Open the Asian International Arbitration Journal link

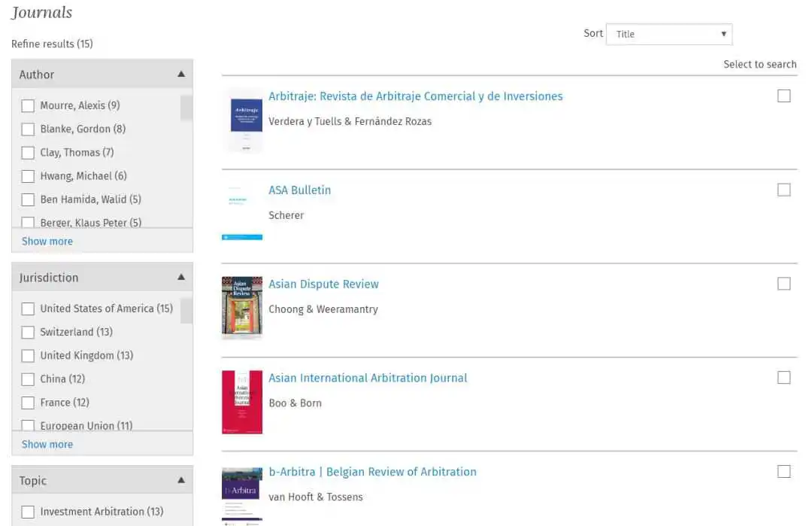pyautogui.click(x=368, y=378)
